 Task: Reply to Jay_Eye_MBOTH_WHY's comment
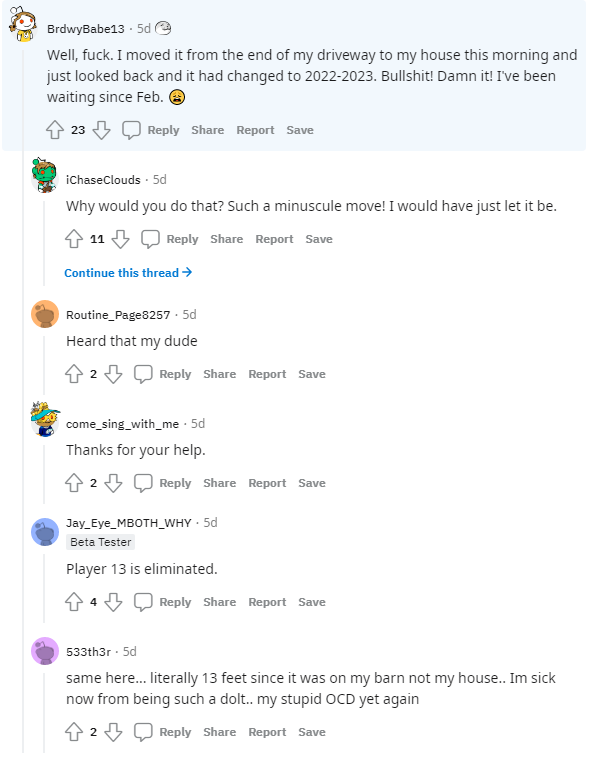click(x=163, y=602)
